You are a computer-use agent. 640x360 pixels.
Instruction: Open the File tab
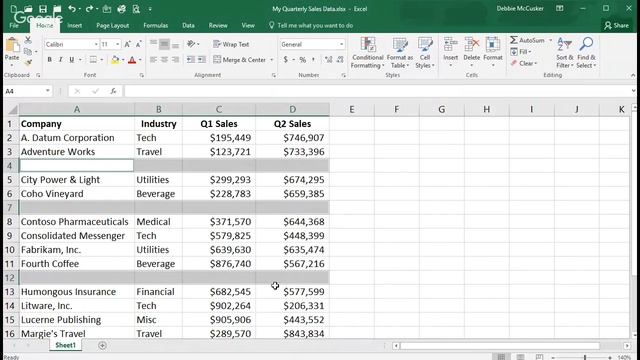tap(14, 25)
